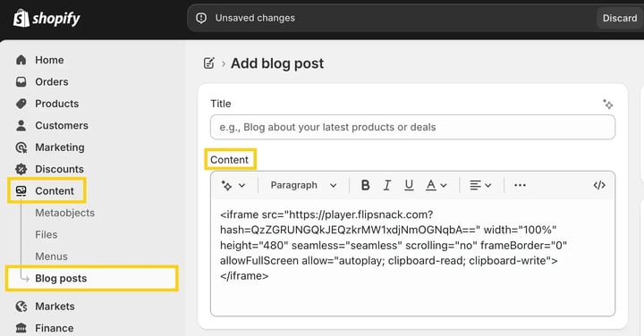Toggle bold formatting
Viewport: 644px width, 336px height.
[365, 186]
